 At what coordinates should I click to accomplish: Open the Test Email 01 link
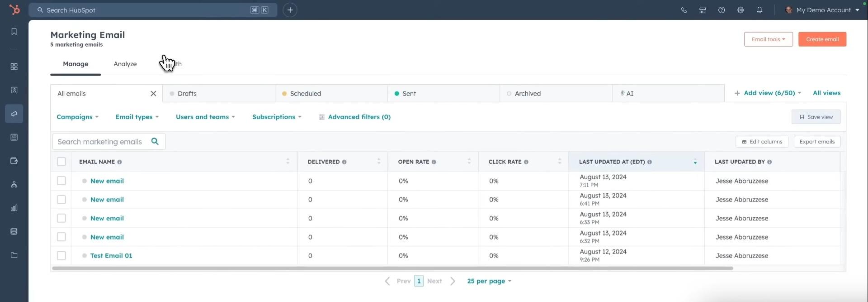(x=111, y=256)
